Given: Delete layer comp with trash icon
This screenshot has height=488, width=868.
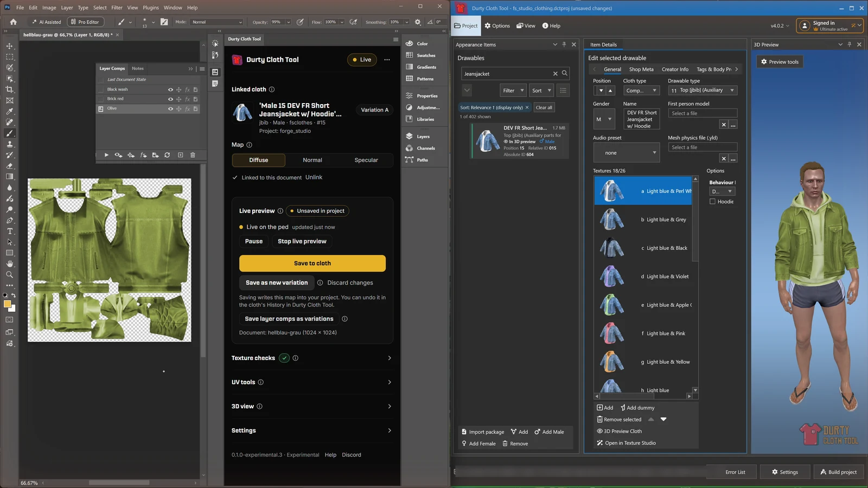Looking at the screenshot, I should tap(193, 155).
